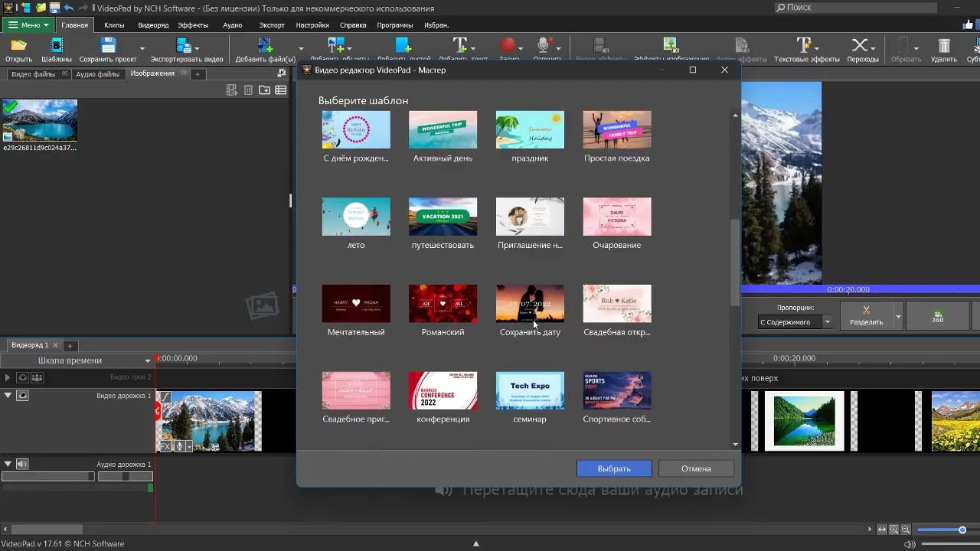Open the Аудио ribbon tab
The image size is (980, 551).
[x=233, y=25]
